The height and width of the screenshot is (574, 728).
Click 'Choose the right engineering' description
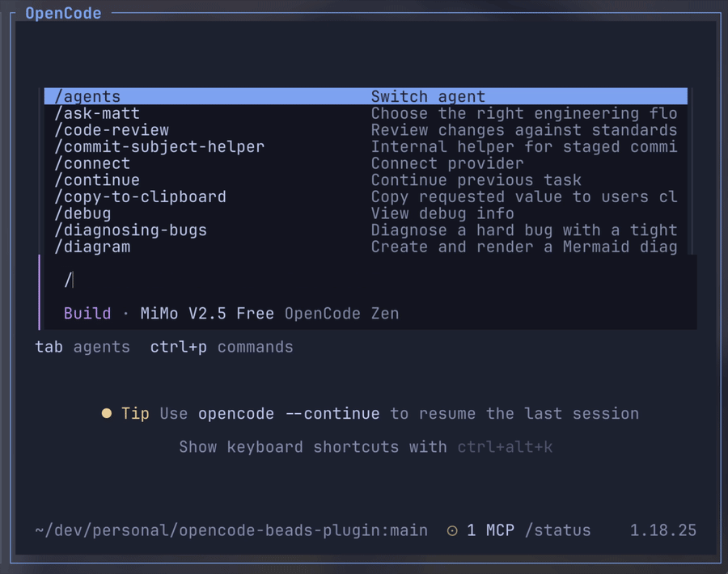(x=523, y=113)
